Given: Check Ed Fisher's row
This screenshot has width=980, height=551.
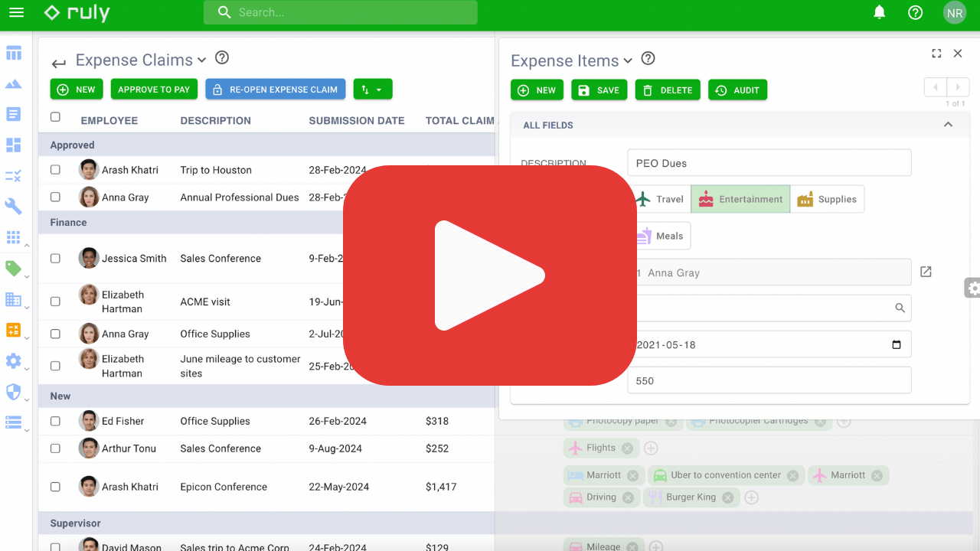Looking at the screenshot, I should tap(55, 421).
